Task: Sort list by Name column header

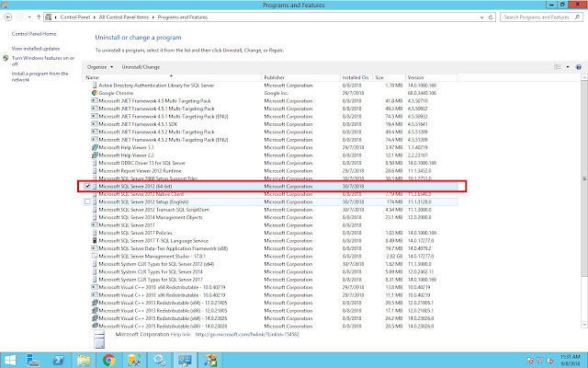Action: 172,77
